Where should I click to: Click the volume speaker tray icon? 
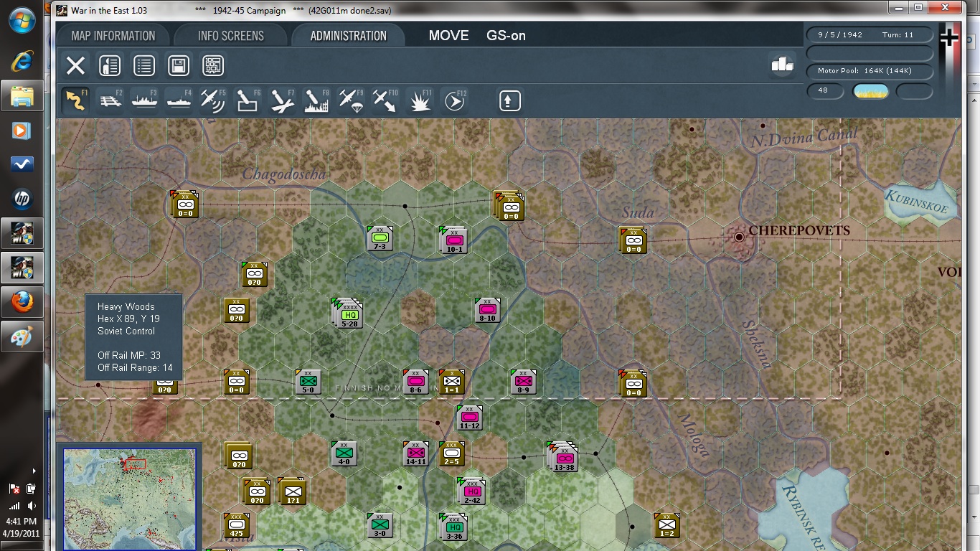32,506
